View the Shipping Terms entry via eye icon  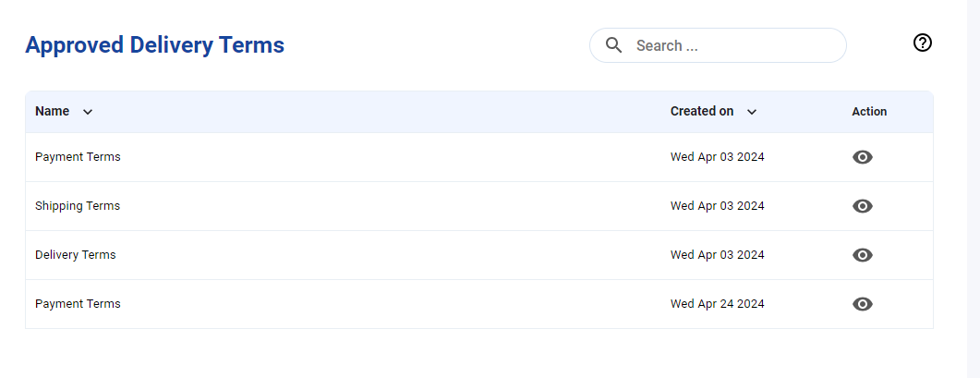click(x=863, y=206)
